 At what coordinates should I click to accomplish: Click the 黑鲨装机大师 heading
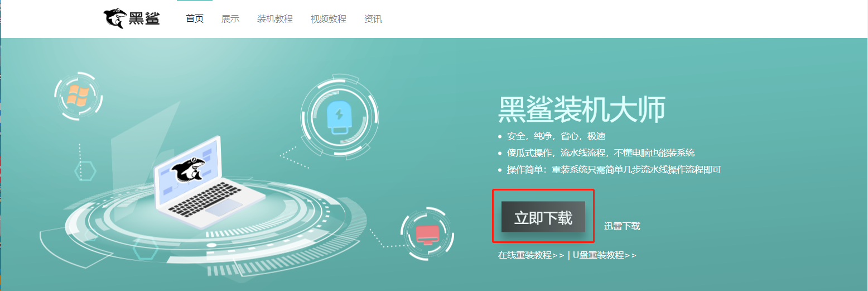click(x=582, y=110)
